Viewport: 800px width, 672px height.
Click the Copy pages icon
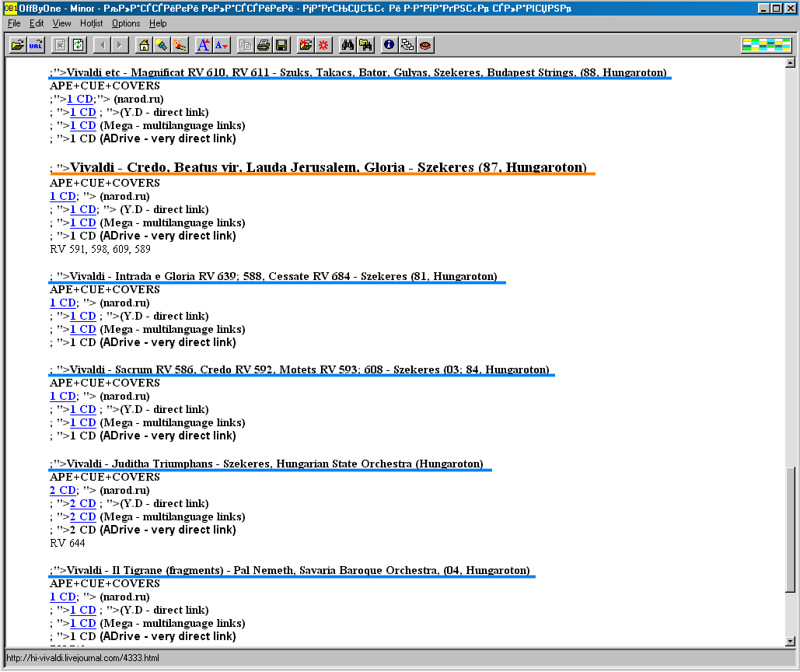point(246,45)
